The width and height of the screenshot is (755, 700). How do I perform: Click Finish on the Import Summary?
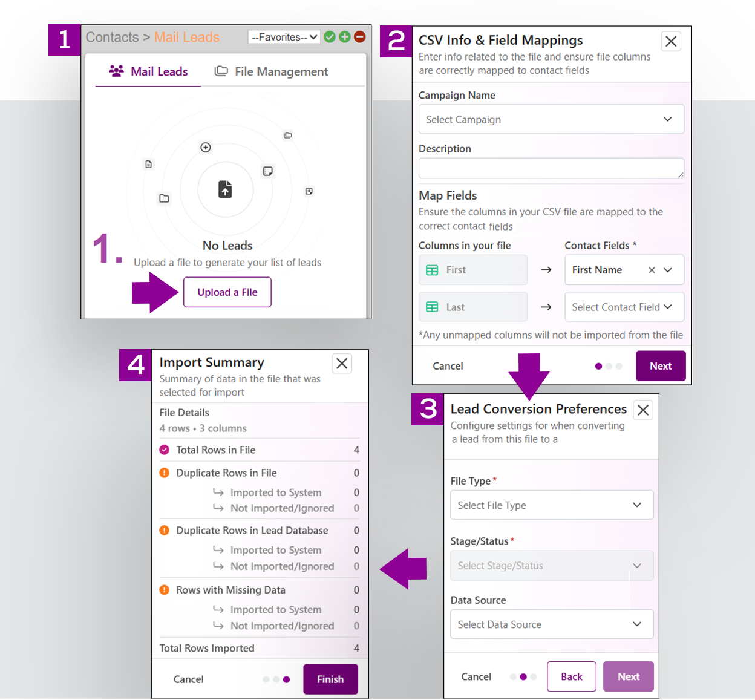click(330, 679)
